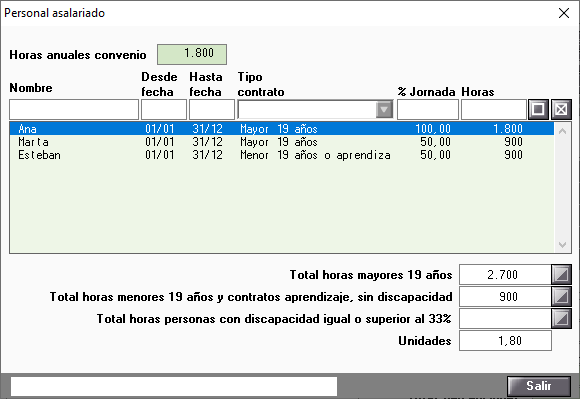Close the Personal asalariado window
This screenshot has width=580, height=399.
[x=564, y=13]
